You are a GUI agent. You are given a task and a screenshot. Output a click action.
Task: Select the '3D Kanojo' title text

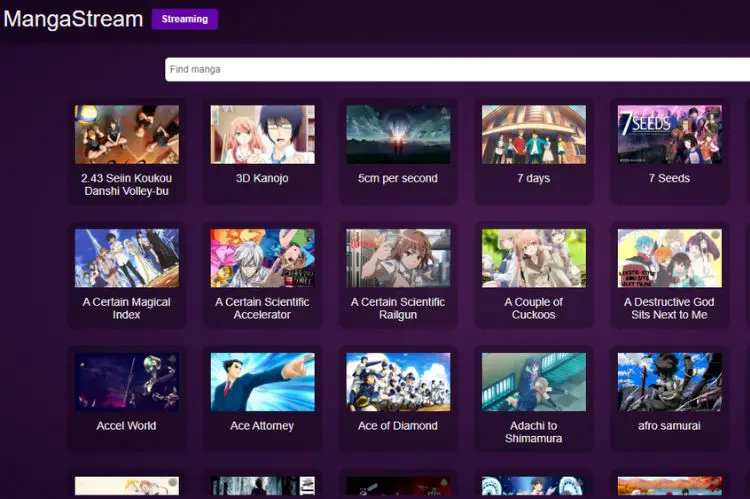coord(262,178)
